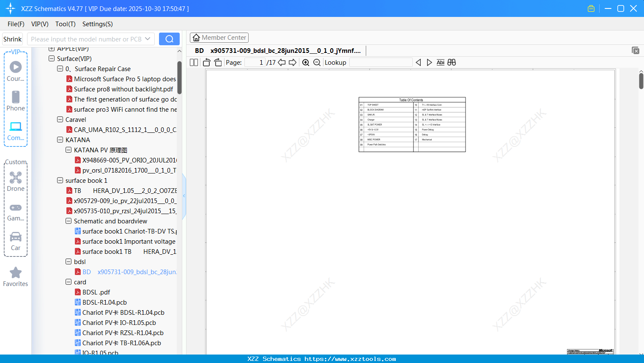
Task: Open Microsoft Surface Pro 5 laptop PDF
Action: point(121,79)
